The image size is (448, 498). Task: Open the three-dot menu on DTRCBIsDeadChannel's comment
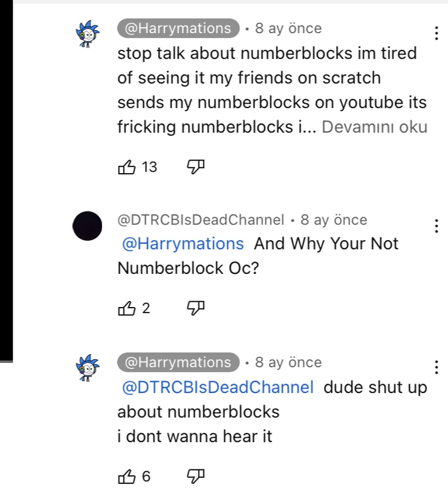point(436,226)
